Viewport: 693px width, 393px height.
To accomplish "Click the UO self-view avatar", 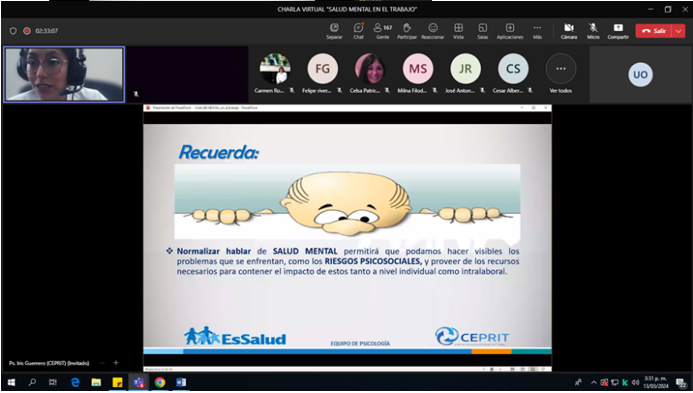I will [640, 75].
